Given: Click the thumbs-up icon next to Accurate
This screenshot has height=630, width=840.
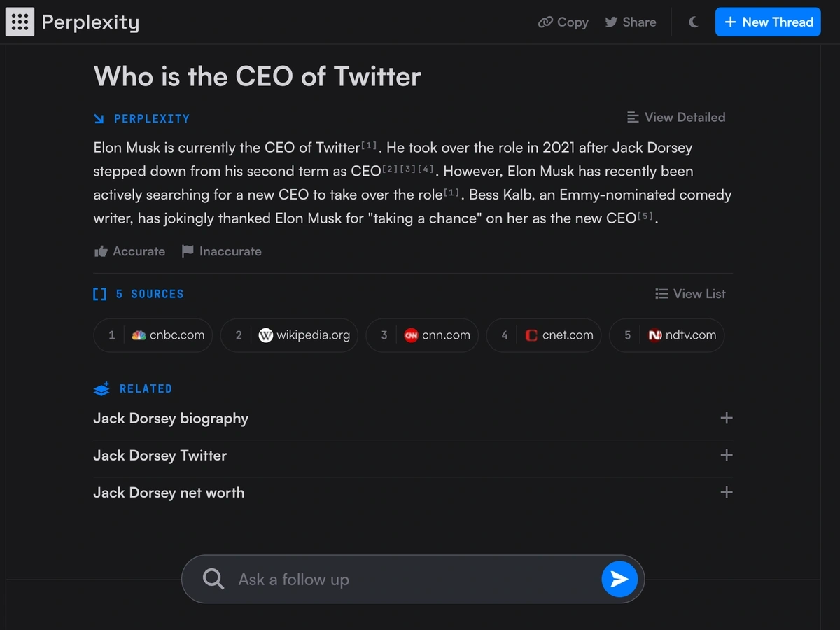Looking at the screenshot, I should click(101, 251).
